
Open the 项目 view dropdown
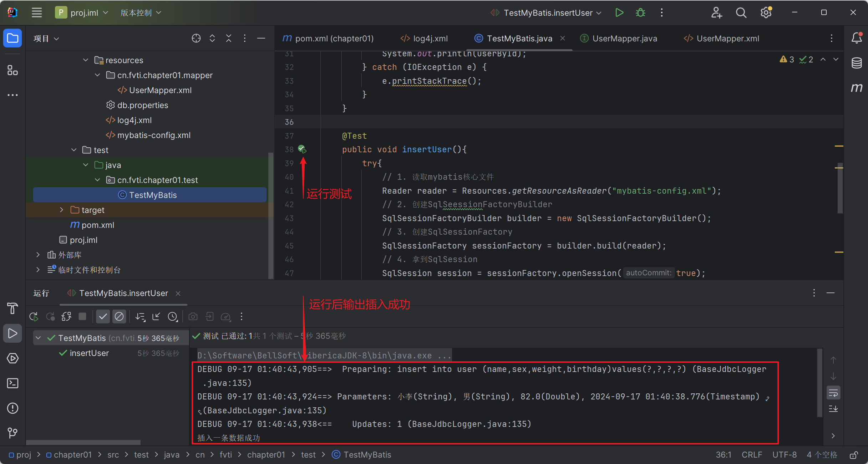coord(46,38)
